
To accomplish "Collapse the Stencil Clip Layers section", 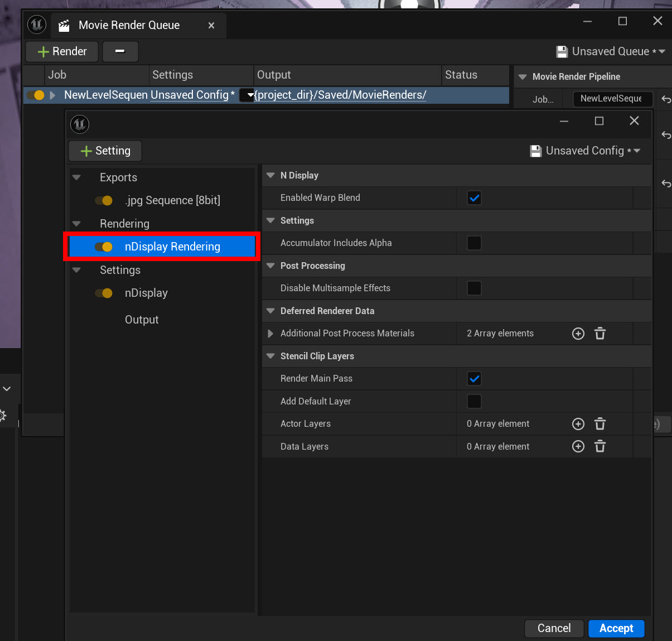I will coord(270,356).
